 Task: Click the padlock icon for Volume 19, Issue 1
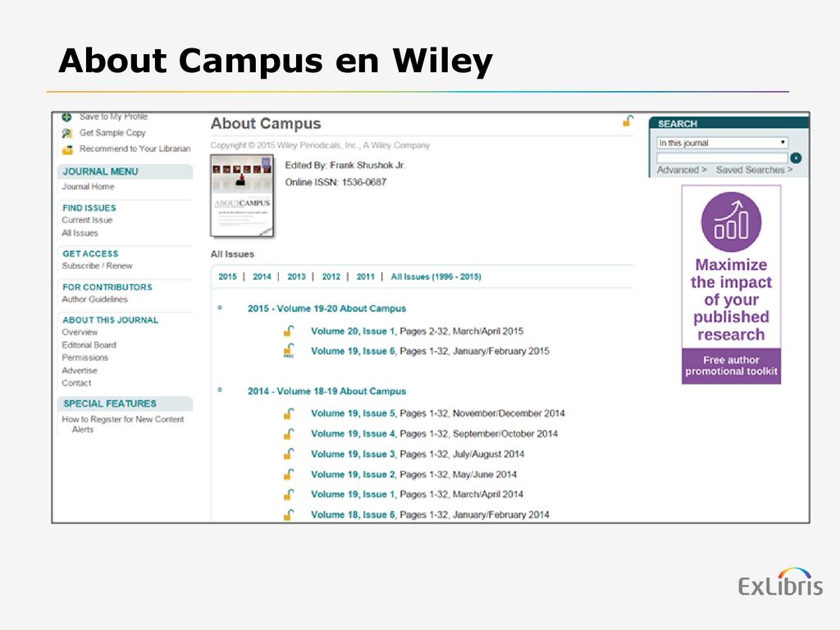(289, 495)
